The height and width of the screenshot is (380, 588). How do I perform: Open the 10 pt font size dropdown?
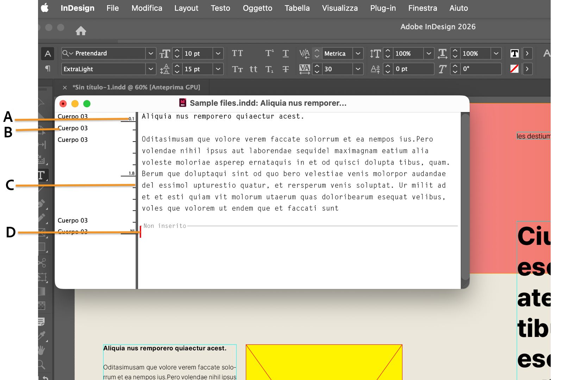click(218, 54)
